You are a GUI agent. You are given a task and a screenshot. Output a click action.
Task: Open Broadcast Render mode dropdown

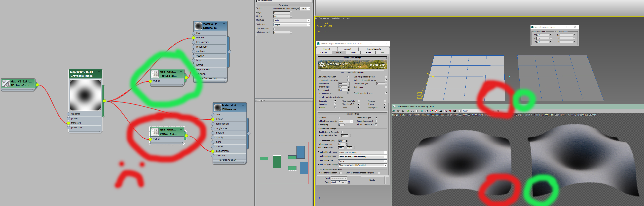pyautogui.click(x=362, y=153)
